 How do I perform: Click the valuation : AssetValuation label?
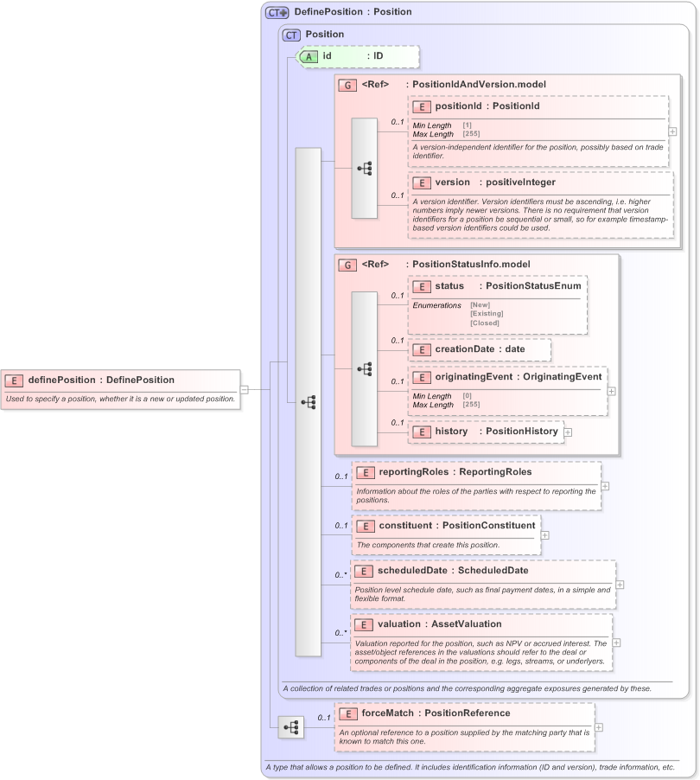[x=440, y=624]
